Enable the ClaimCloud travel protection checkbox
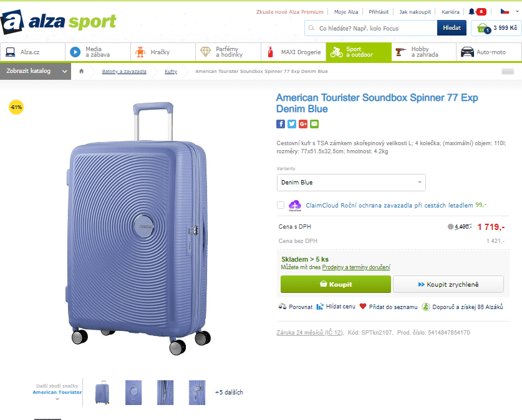522x420 pixels. (x=280, y=205)
